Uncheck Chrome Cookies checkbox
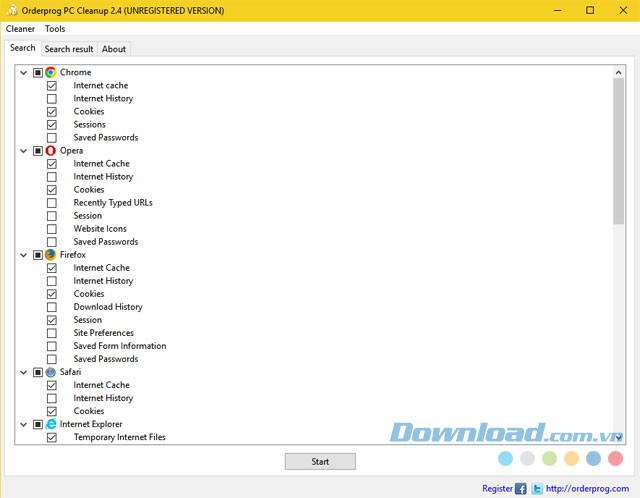Viewport: 640px width, 498px height. 52,112
